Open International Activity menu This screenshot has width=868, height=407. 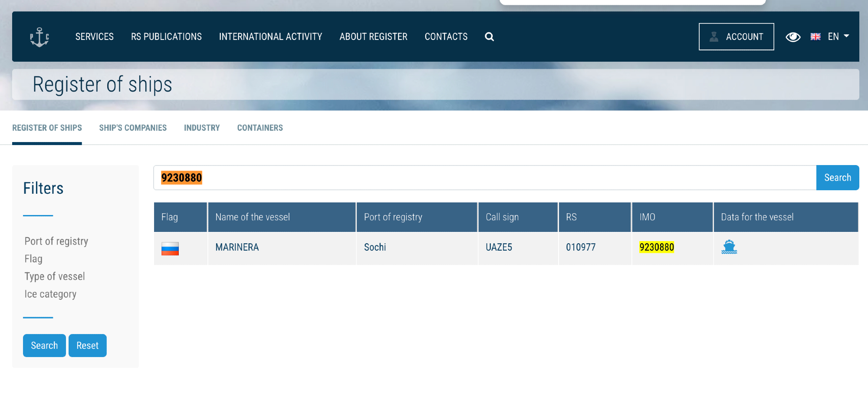[x=270, y=37]
